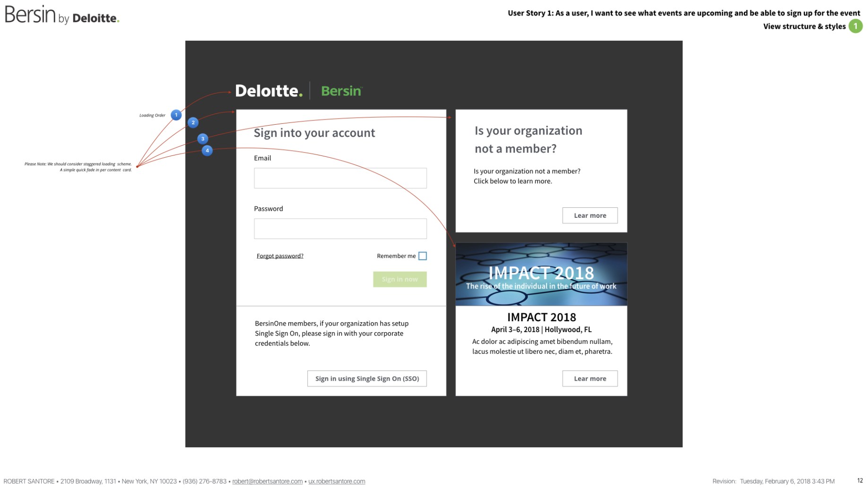Click the Click below to learn more text

click(x=513, y=181)
